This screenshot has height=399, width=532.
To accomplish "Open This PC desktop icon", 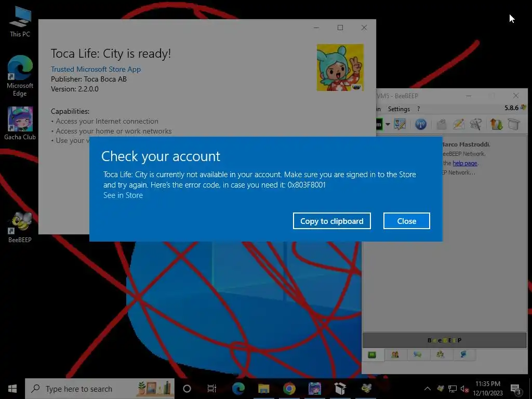I will pyautogui.click(x=20, y=22).
